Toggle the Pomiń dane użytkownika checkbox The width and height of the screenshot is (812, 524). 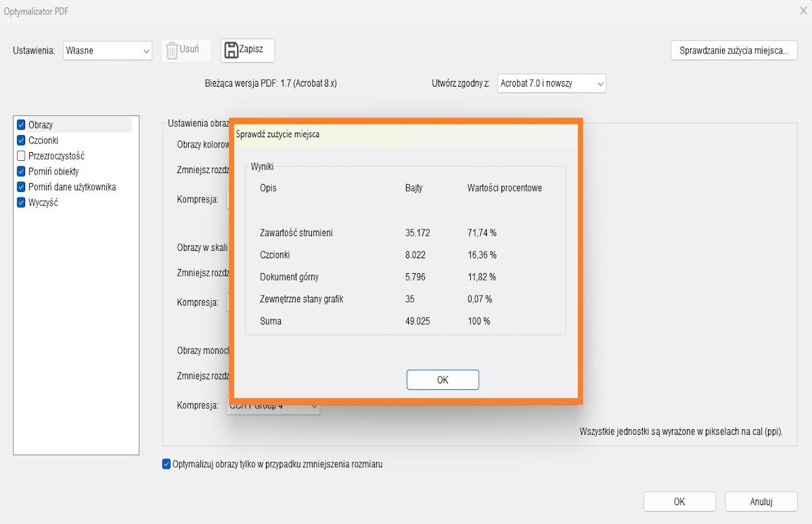21,187
